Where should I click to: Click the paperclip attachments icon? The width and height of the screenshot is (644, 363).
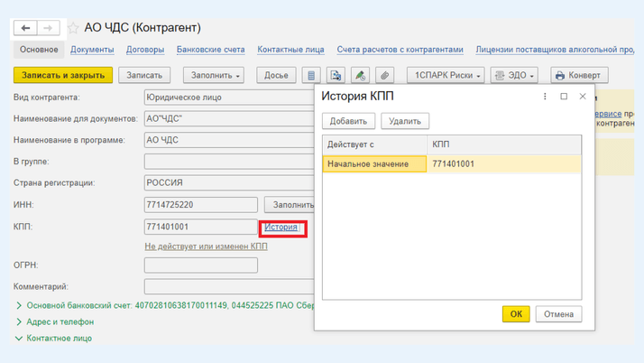(x=384, y=76)
